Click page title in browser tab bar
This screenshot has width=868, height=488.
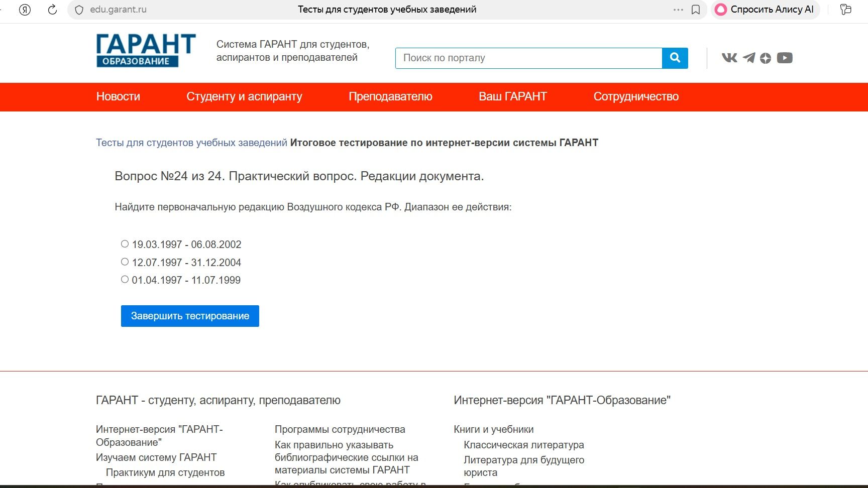tap(387, 10)
